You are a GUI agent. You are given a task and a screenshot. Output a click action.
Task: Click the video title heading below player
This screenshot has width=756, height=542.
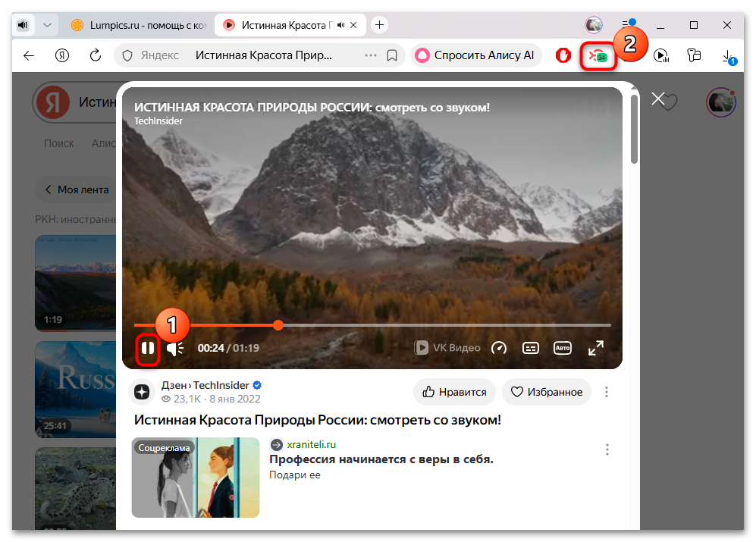[318, 419]
